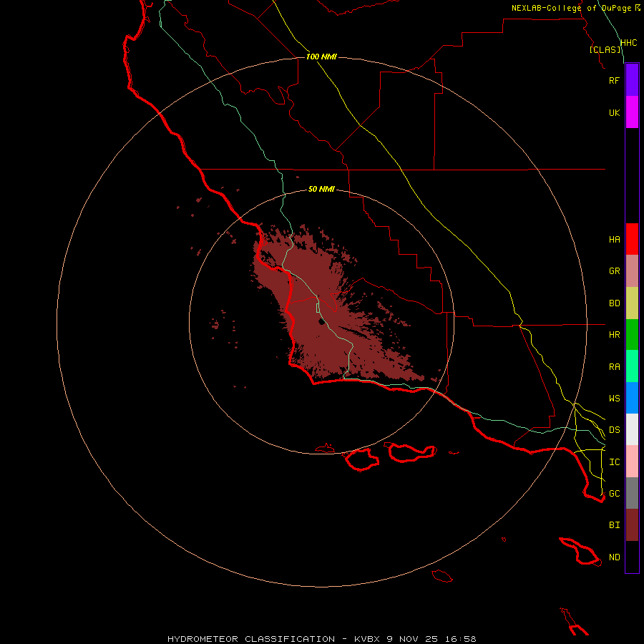Click the 50 NMI range ring label

click(x=321, y=189)
